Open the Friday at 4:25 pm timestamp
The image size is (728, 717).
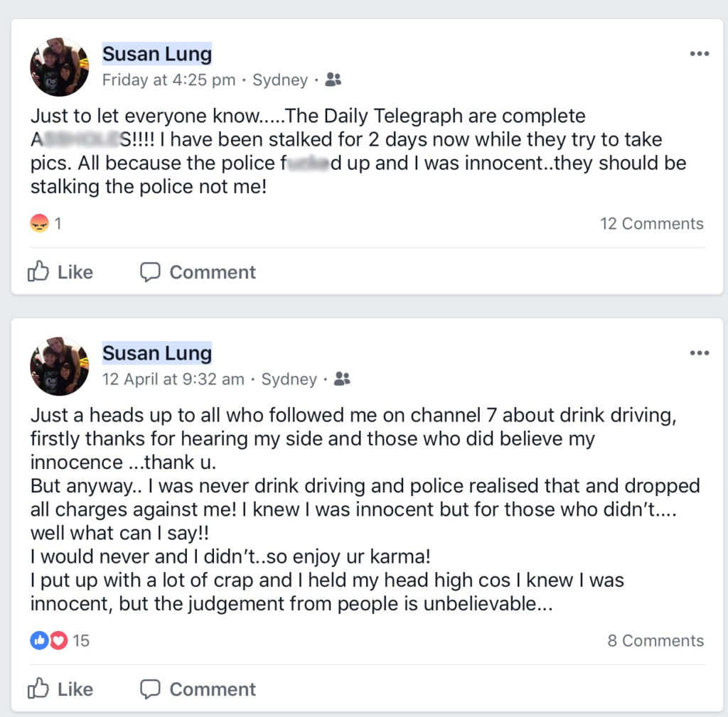tap(168, 80)
